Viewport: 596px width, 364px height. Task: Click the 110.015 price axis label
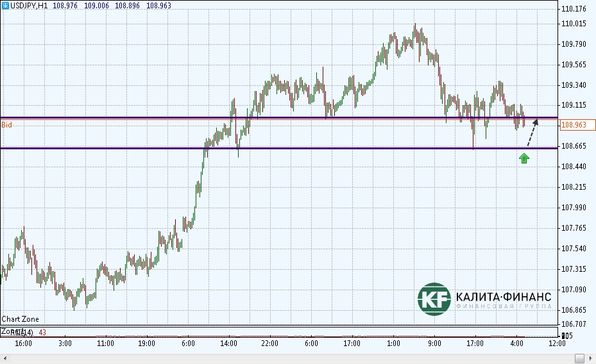pos(574,24)
